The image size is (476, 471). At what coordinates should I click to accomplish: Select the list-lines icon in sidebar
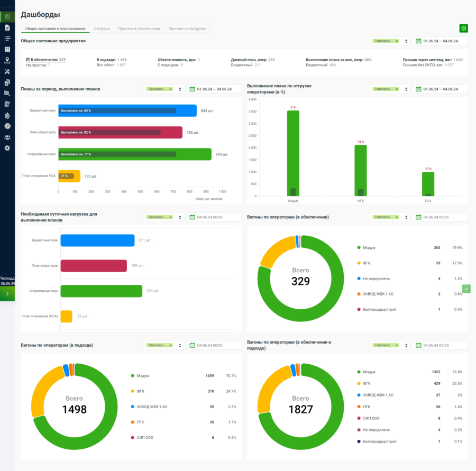click(7, 39)
